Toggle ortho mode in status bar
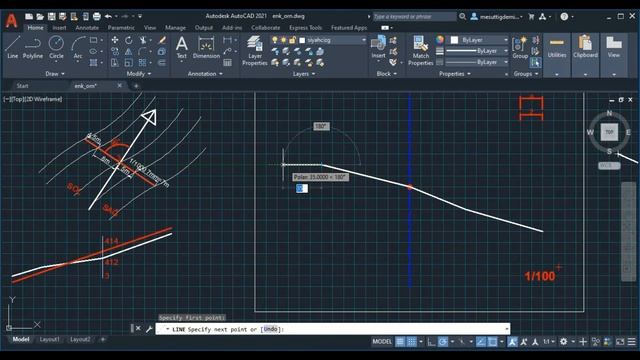640x360 pixels. coord(431,342)
